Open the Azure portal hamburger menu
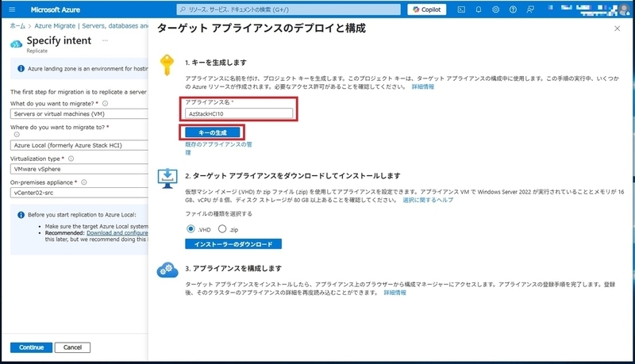Image resolution: width=635 pixels, height=364 pixels. click(12, 10)
